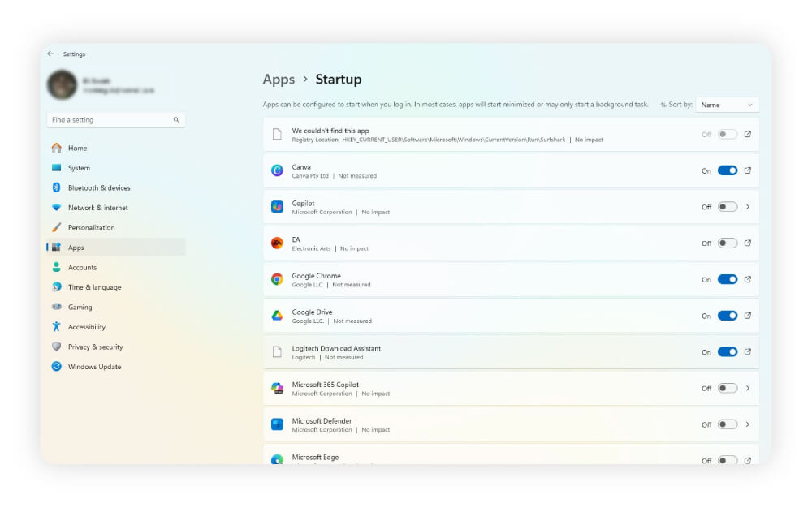Click the back arrow beside Settings

click(x=50, y=54)
